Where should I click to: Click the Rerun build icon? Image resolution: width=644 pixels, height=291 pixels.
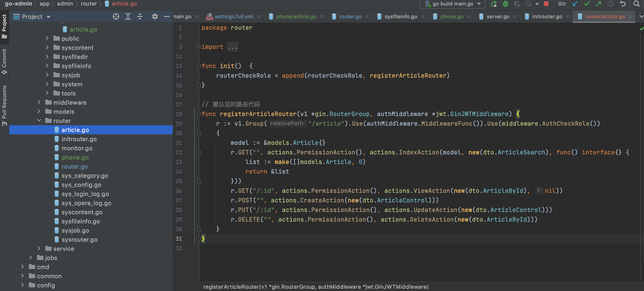[493, 4]
